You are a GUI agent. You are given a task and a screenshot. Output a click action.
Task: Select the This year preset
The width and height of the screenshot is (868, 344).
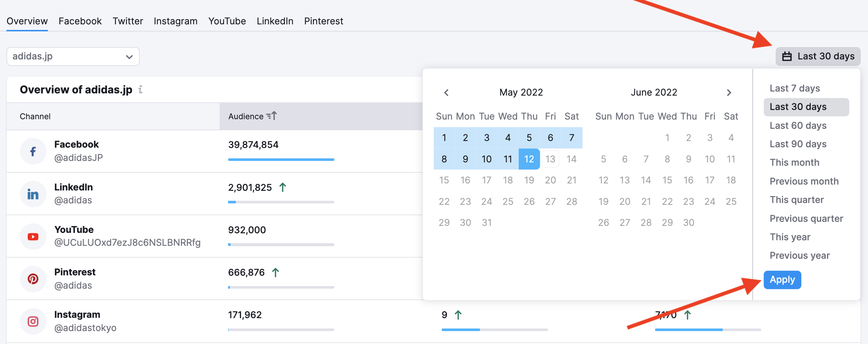click(x=790, y=237)
